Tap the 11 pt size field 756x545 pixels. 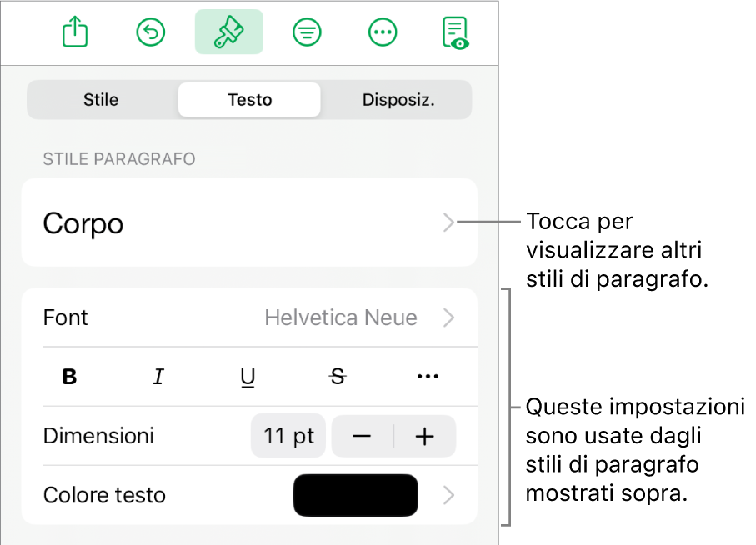point(288,436)
